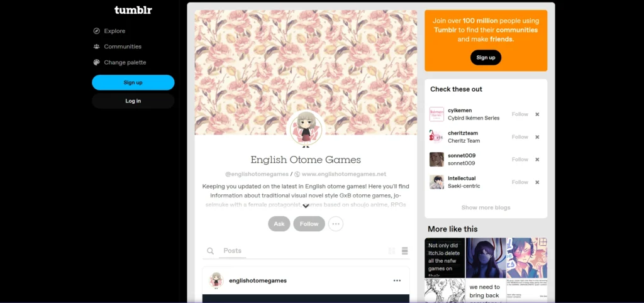The width and height of the screenshot is (644, 303).
Task: Follow the intellectual blog
Action: pyautogui.click(x=519, y=182)
